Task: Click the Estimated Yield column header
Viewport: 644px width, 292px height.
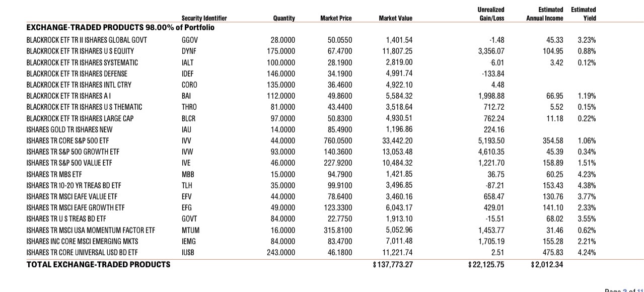Action: [x=583, y=14]
